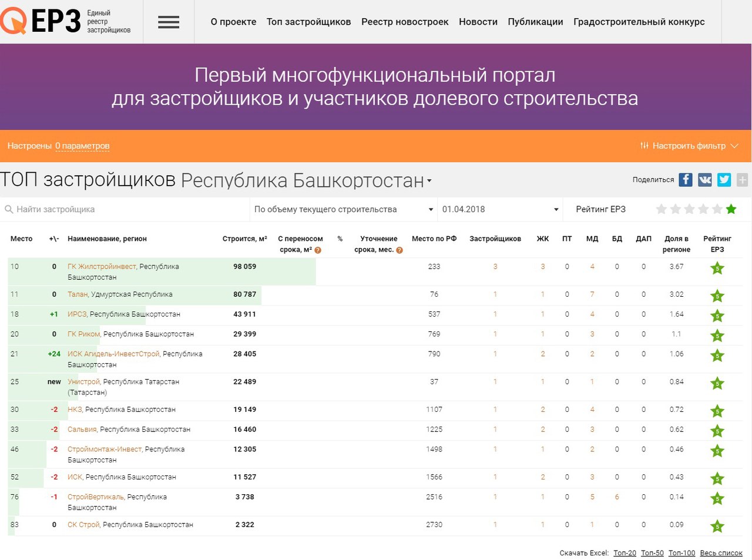
Task: Click rating star badge for Унистрой row
Action: coord(717,384)
